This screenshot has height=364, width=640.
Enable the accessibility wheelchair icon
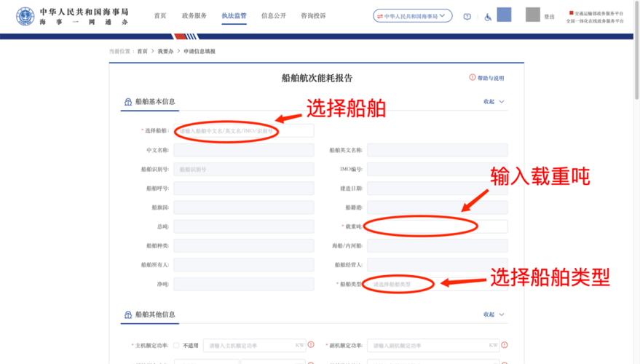pyautogui.click(x=488, y=17)
